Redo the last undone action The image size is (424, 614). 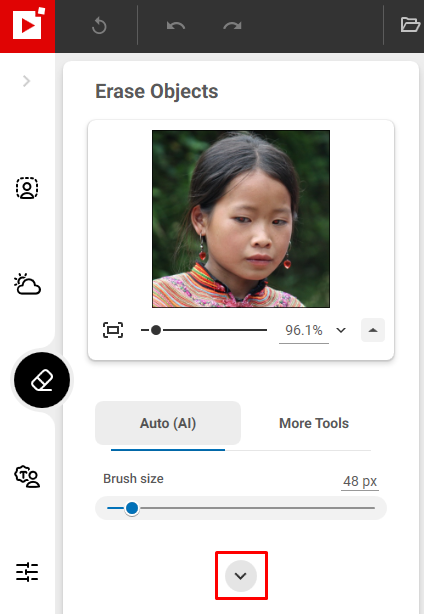(x=232, y=26)
